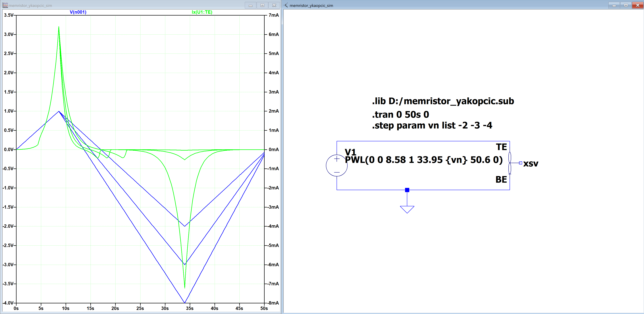Screen dimensions: 644x314
Task: Click the V1 component name label
Action: (350, 152)
